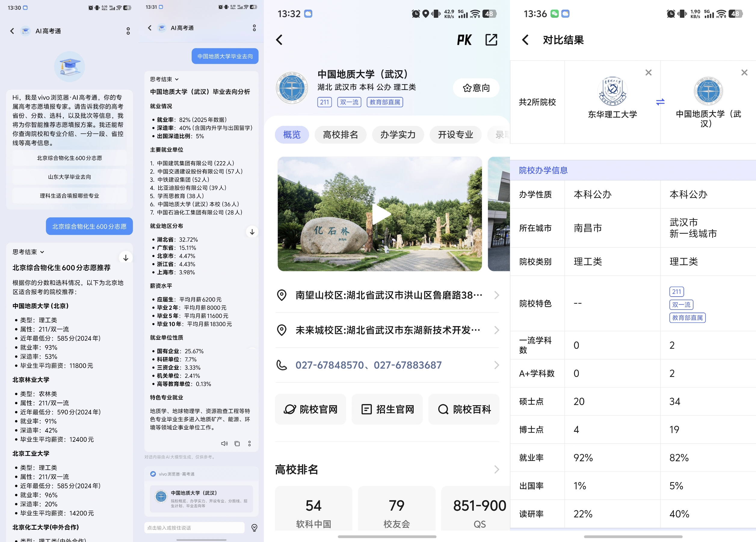This screenshot has width=756, height=542.
Task: Tap the 211 tag on university header
Action: click(x=324, y=102)
